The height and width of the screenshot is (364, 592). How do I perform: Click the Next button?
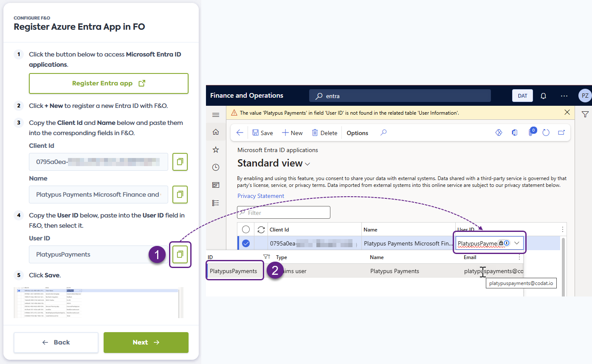click(x=146, y=342)
